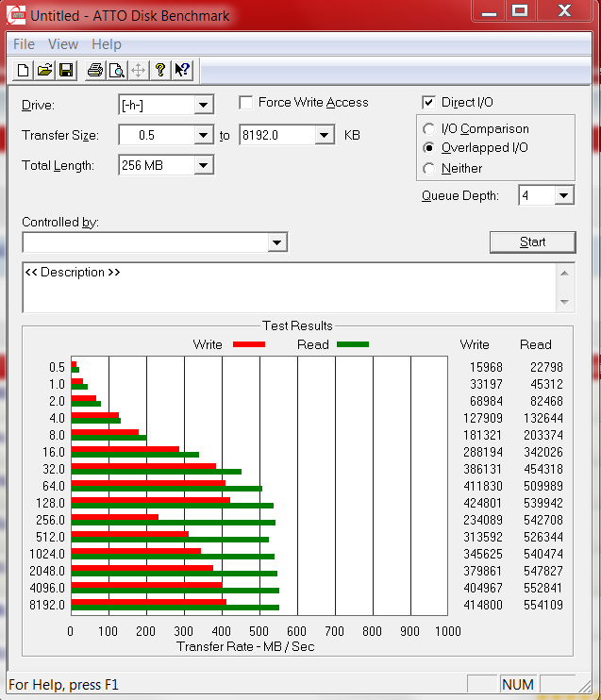Click the yellow question mark About icon
The width and height of the screenshot is (601, 700).
pyautogui.click(x=160, y=70)
